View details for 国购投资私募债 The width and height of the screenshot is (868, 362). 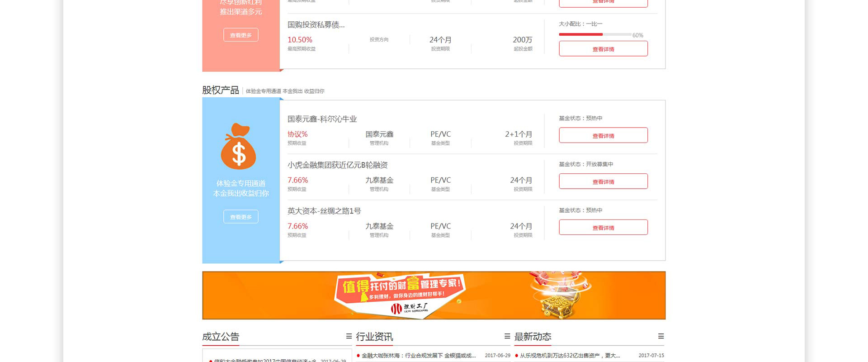(x=603, y=49)
